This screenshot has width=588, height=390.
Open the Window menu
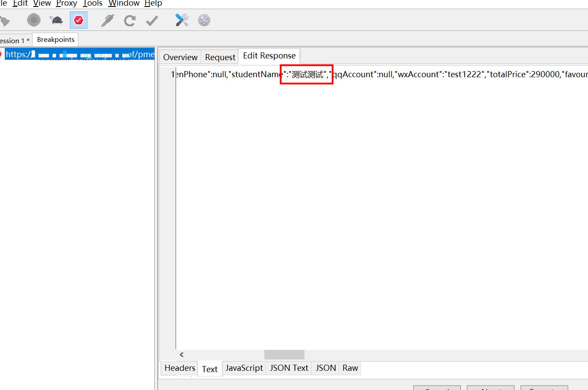[124, 3]
